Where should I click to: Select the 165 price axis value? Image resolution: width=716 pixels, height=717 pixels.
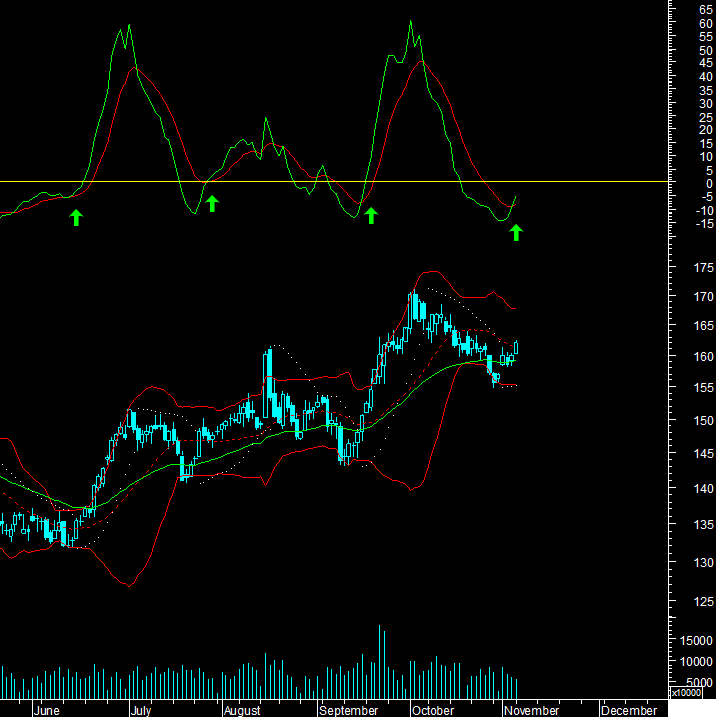(704, 326)
